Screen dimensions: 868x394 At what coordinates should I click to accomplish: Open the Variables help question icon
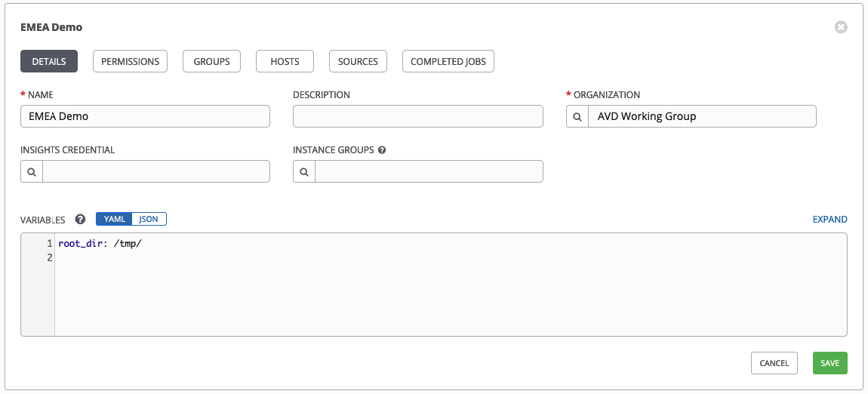80,219
